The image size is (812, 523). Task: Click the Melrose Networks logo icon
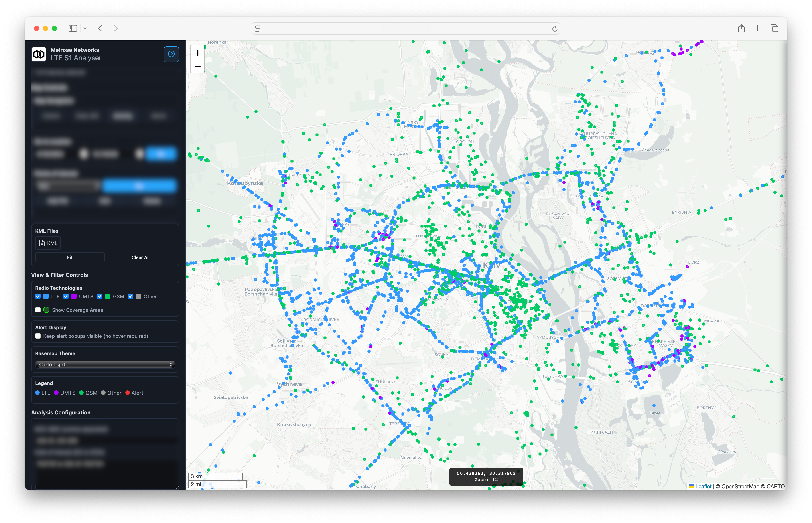point(39,54)
